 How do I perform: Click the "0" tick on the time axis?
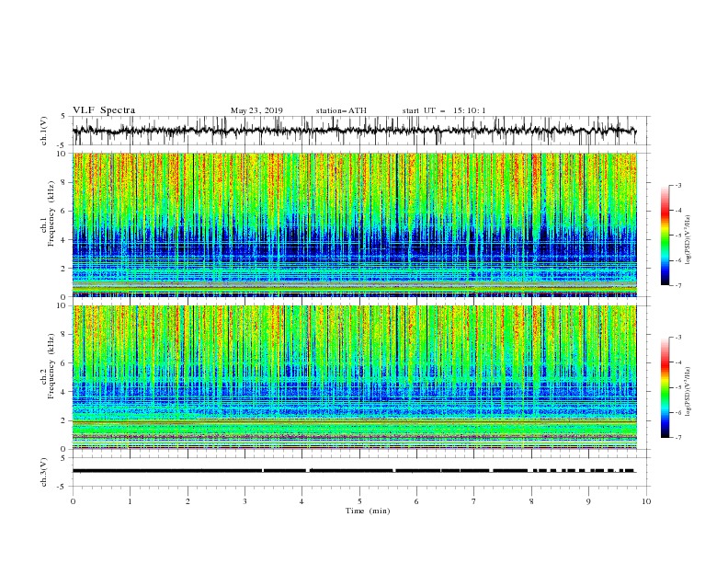click(x=73, y=501)
